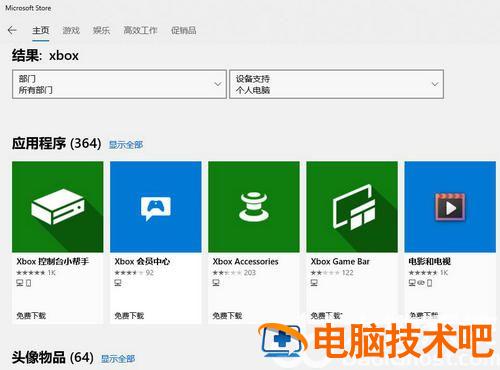Image resolution: width=500 pixels, height=370 pixels.
Task: Open the Xbox 会员中心 chat controller icon tile
Action: [x=156, y=207]
